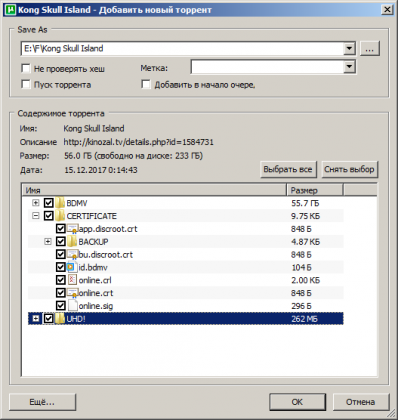
Task: Enable the 'Не проверять хеш' checkbox
Action: click(x=26, y=68)
